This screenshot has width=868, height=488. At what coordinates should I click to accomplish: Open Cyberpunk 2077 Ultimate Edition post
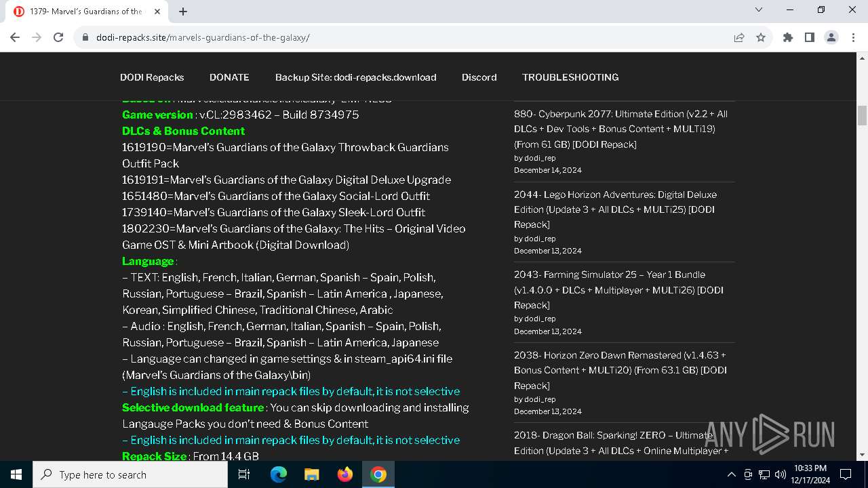pos(620,129)
